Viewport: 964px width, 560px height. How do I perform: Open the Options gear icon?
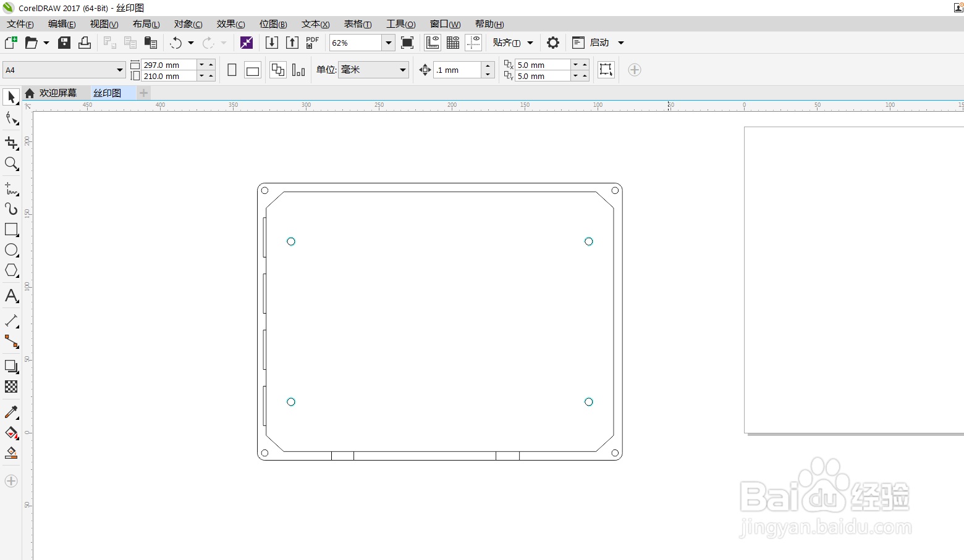tap(553, 43)
